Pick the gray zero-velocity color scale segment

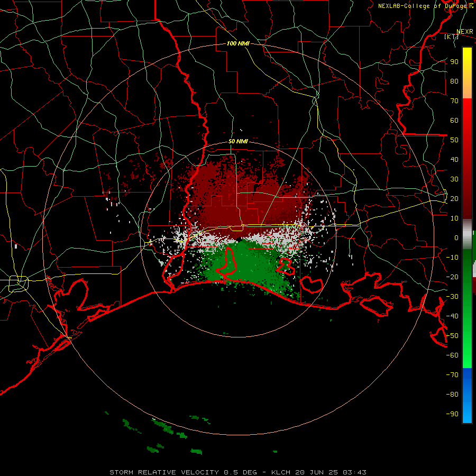point(467,234)
